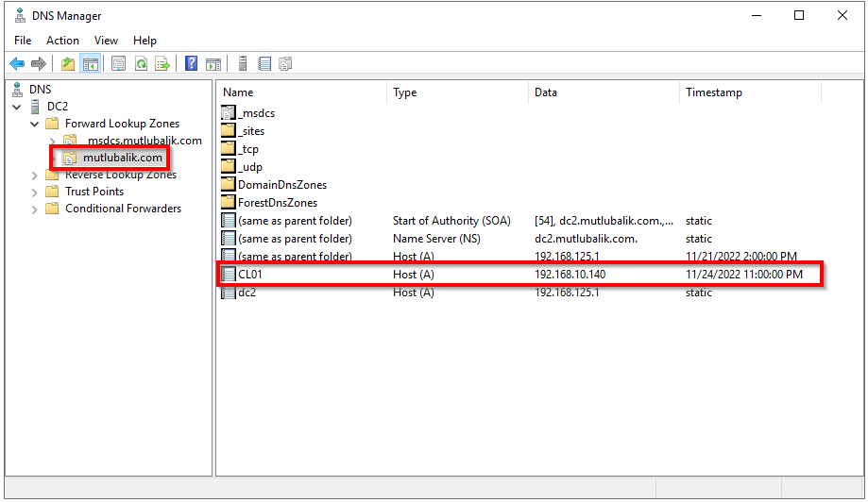Maximize the DNS Manager window
868x502 pixels.
click(799, 15)
